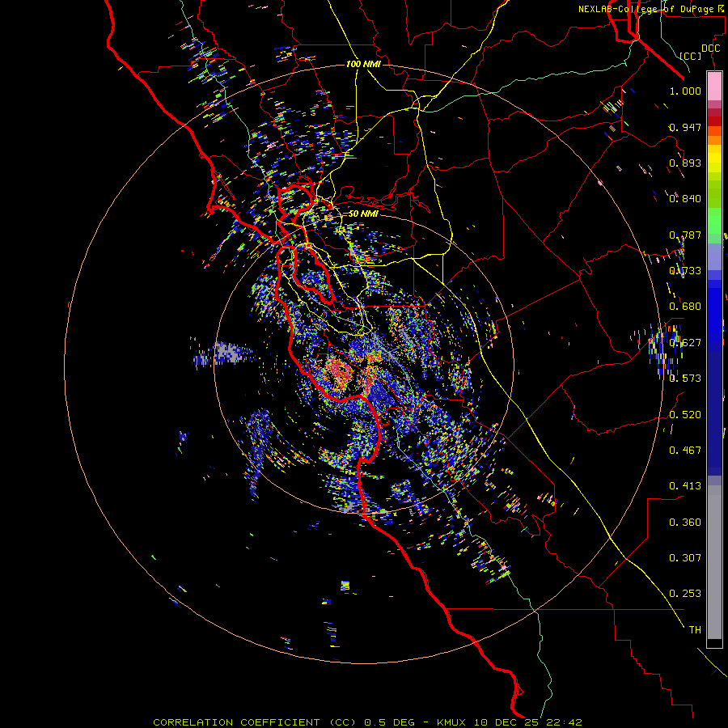Select the 0.947 scale value
Viewport: 728px width, 728px height.
685,127
